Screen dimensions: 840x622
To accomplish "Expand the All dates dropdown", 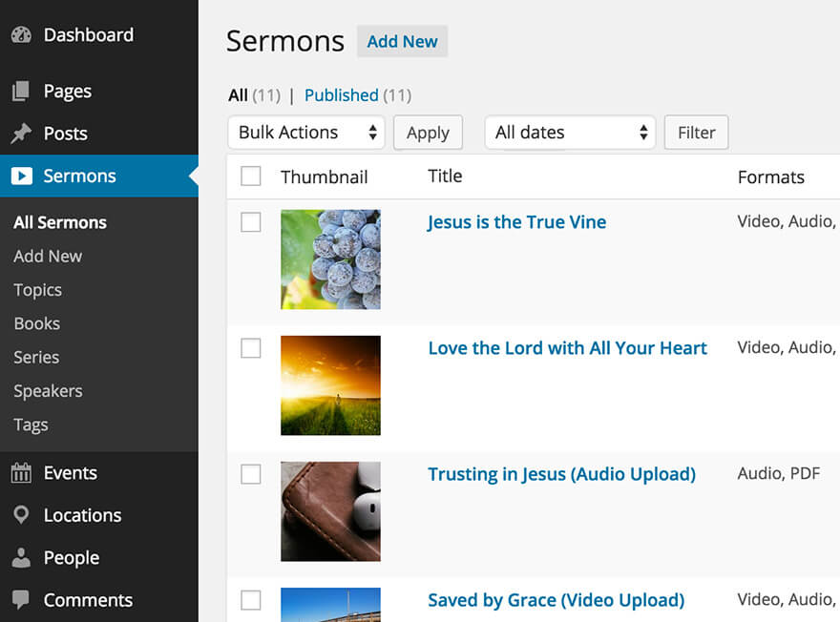I will point(570,133).
